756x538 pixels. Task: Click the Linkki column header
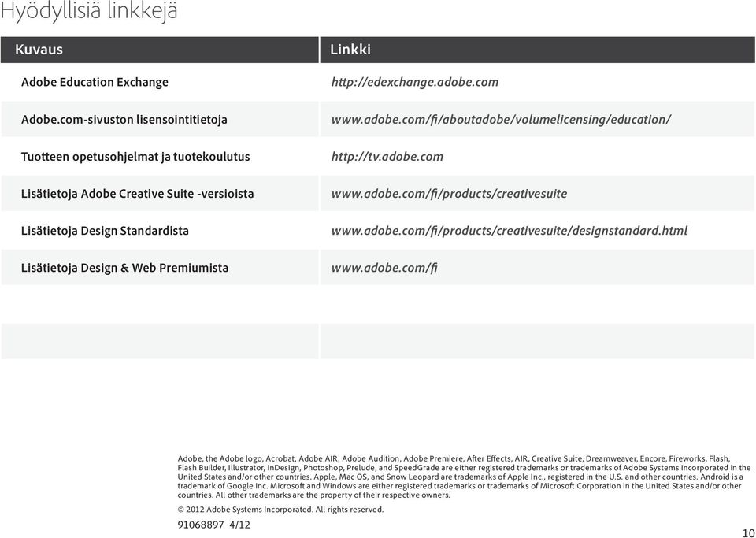tap(538, 50)
